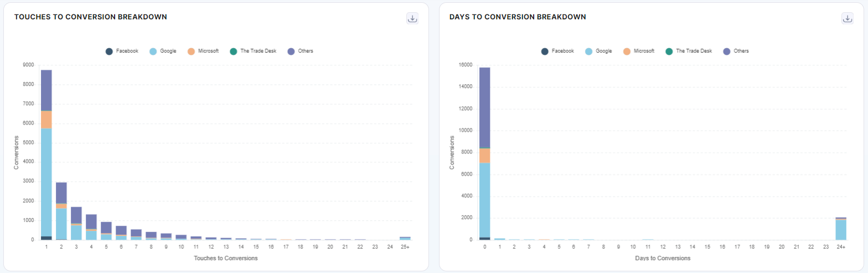Viewport: 868px width, 273px height.
Task: Toggle Microsoft legend in Days chart
Action: [x=638, y=51]
